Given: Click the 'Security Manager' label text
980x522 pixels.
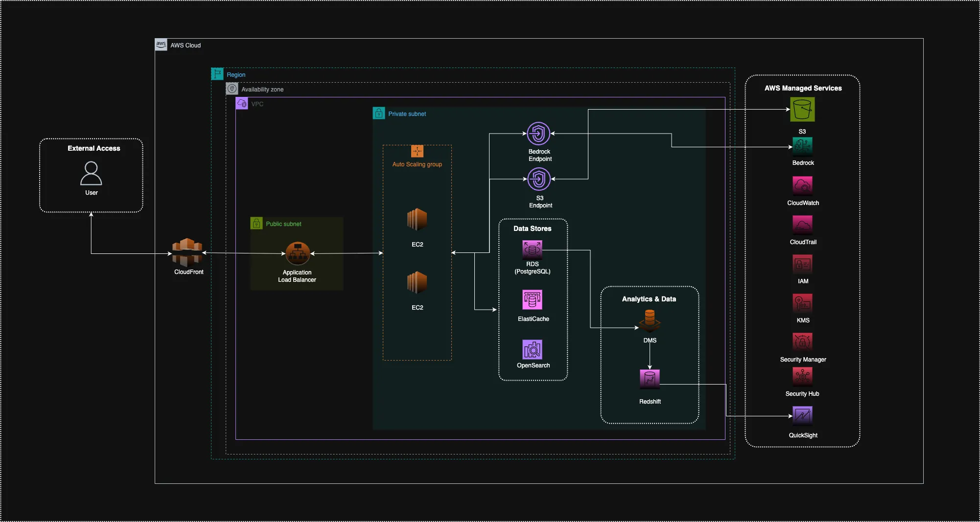Looking at the screenshot, I should click(x=803, y=360).
